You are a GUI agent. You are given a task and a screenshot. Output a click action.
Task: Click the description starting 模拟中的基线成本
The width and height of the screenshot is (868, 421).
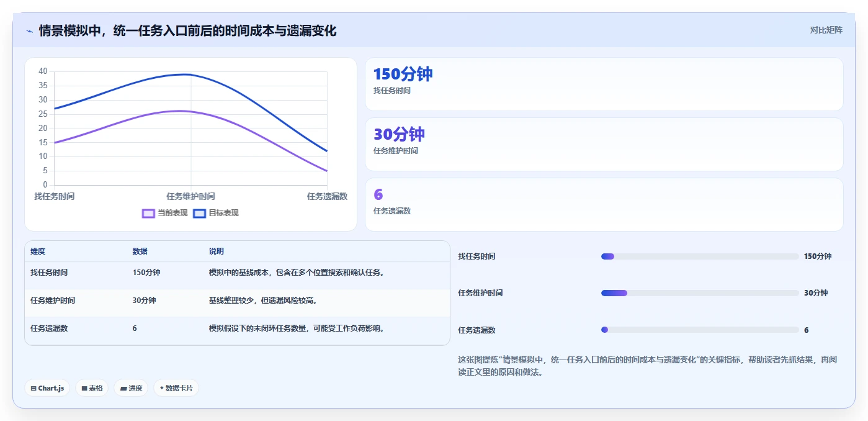point(297,273)
